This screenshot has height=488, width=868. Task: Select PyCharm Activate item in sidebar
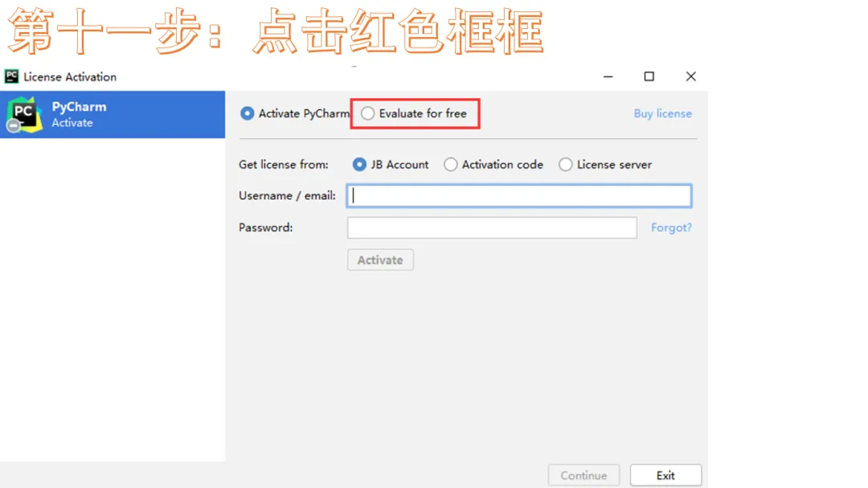click(x=113, y=115)
